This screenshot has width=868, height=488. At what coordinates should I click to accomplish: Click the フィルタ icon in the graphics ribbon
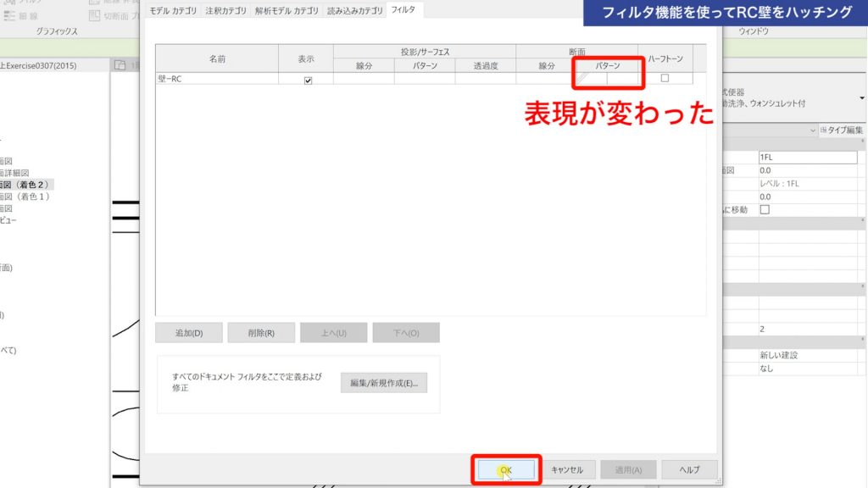[8, 4]
